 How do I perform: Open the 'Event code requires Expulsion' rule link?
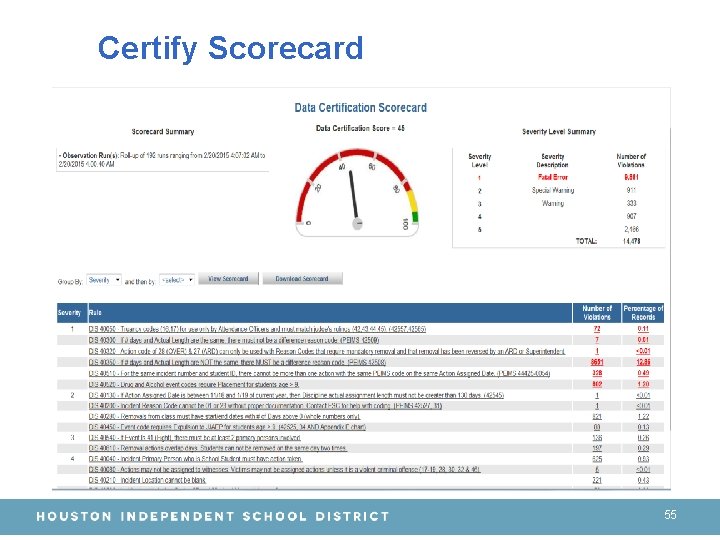[x=227, y=427]
